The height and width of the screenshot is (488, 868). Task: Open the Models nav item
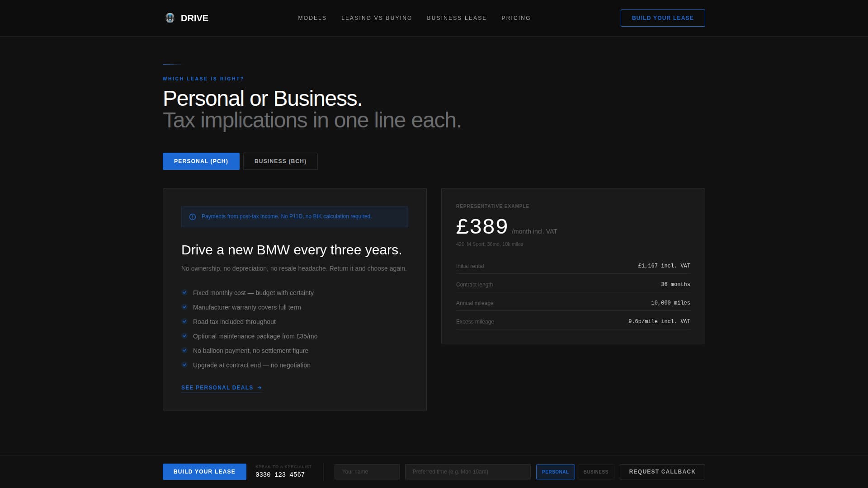point(312,18)
